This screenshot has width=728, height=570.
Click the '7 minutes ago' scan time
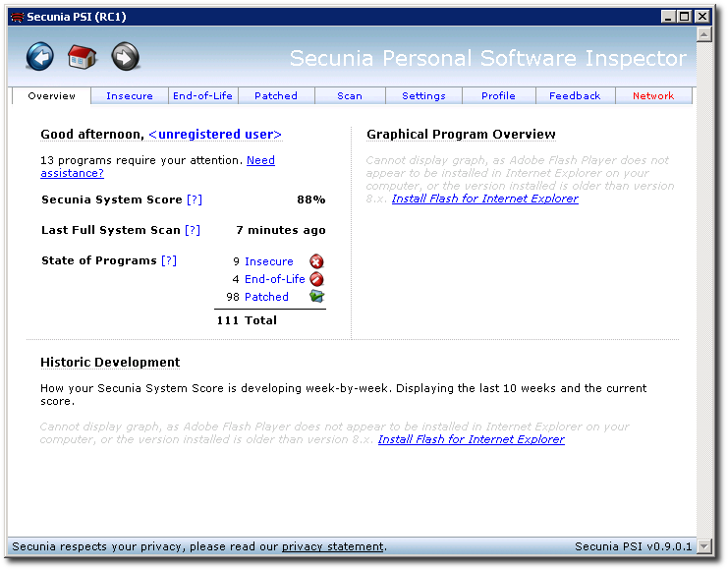pos(281,230)
